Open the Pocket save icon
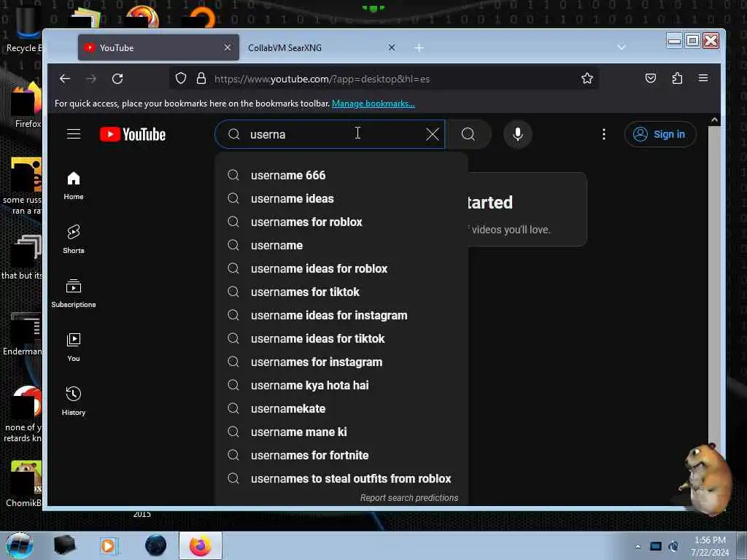The image size is (747, 560). point(650,78)
